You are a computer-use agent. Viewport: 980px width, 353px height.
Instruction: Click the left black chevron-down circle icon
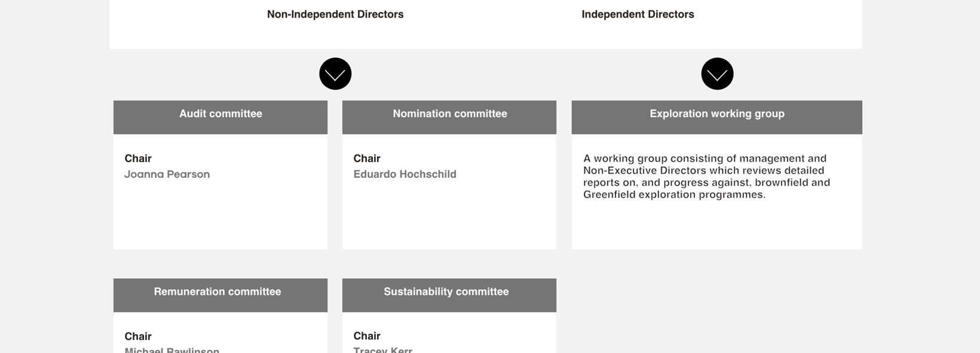[335, 74]
